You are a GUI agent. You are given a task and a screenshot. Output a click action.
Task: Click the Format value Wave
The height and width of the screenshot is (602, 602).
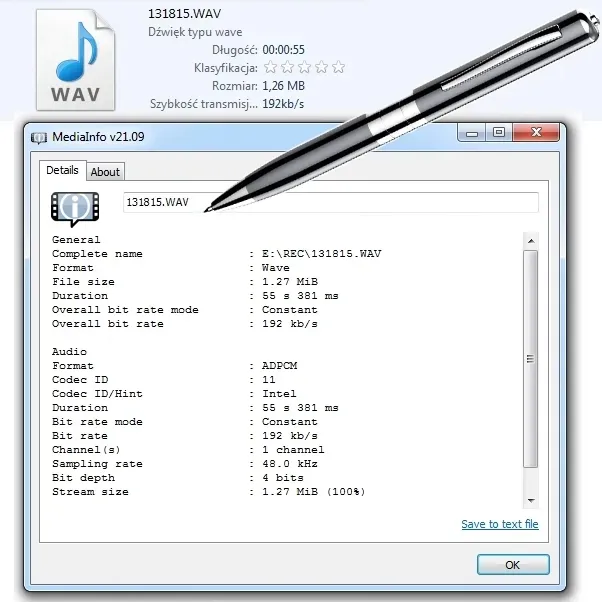click(x=276, y=268)
